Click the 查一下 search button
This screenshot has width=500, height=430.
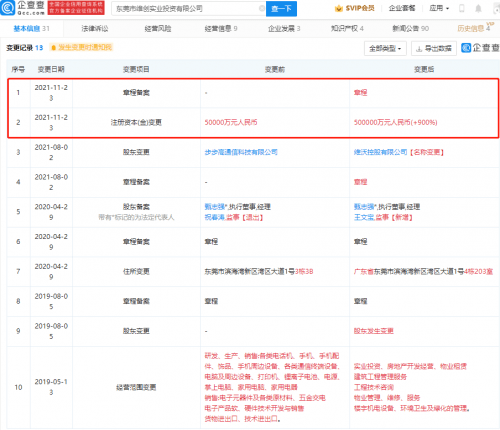(x=281, y=9)
